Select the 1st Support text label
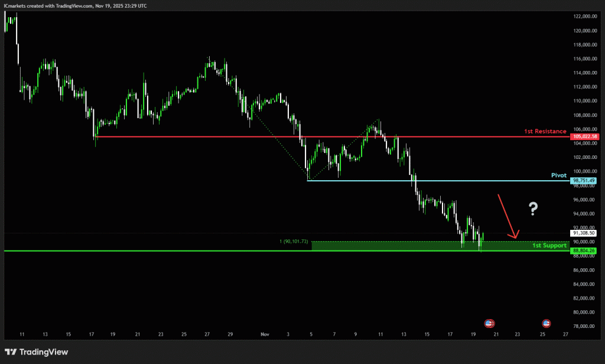Viewport: 605px width, 364px height. [x=549, y=245]
